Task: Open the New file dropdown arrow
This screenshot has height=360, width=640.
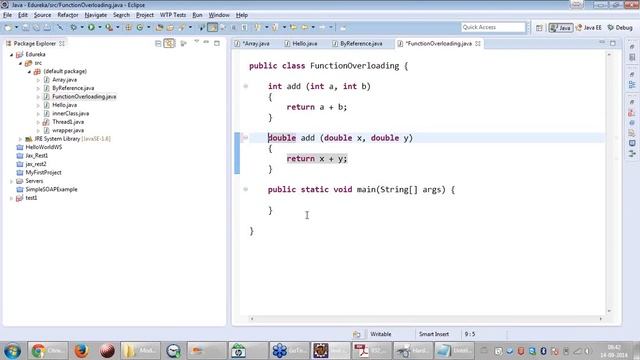Action: (16, 27)
